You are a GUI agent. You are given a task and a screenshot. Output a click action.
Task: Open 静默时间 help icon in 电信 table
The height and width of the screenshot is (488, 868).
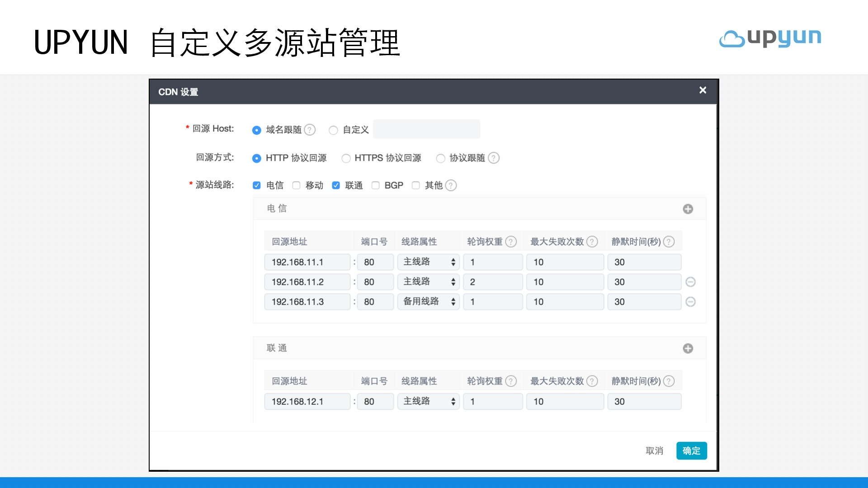tap(669, 242)
